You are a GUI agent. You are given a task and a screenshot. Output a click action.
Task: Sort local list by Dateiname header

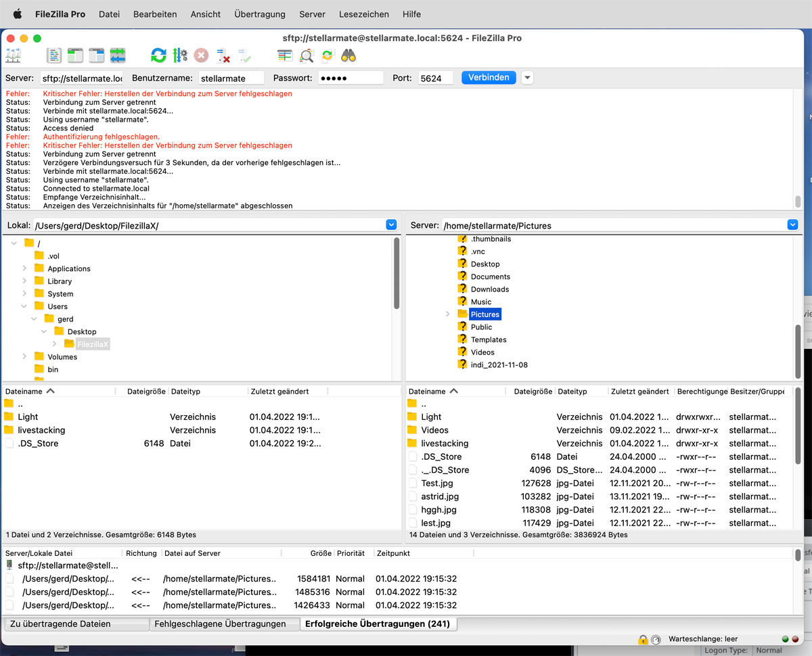(x=59, y=392)
